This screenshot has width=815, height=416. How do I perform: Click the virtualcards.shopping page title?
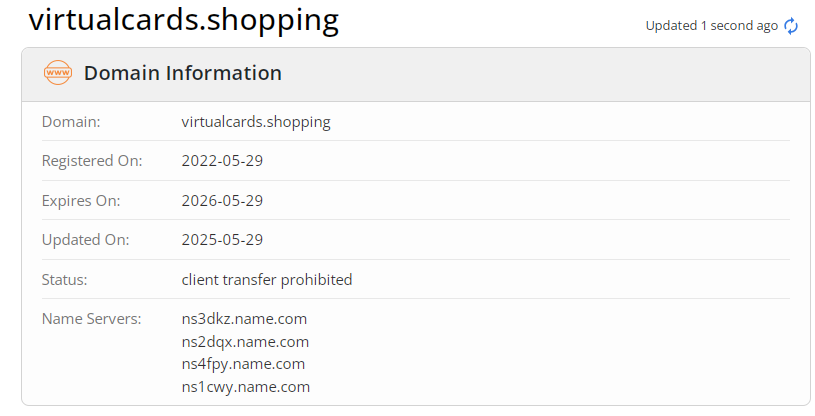183,19
